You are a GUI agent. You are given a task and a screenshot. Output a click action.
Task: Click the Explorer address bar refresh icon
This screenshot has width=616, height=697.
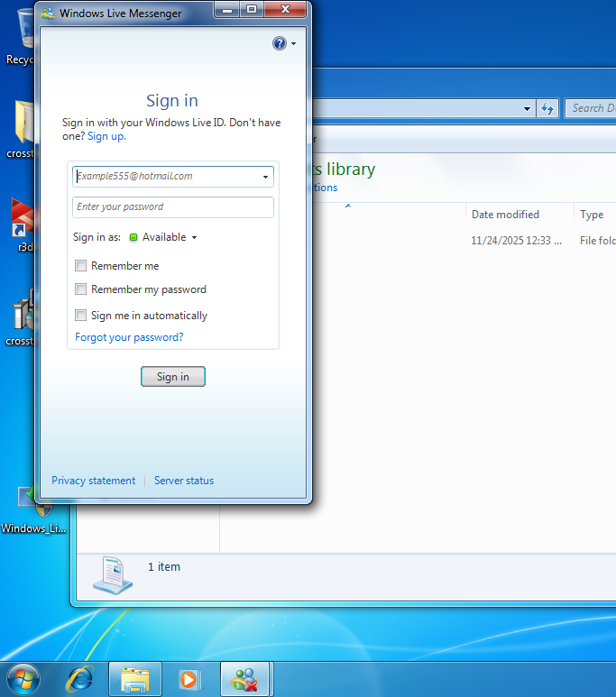click(x=547, y=108)
